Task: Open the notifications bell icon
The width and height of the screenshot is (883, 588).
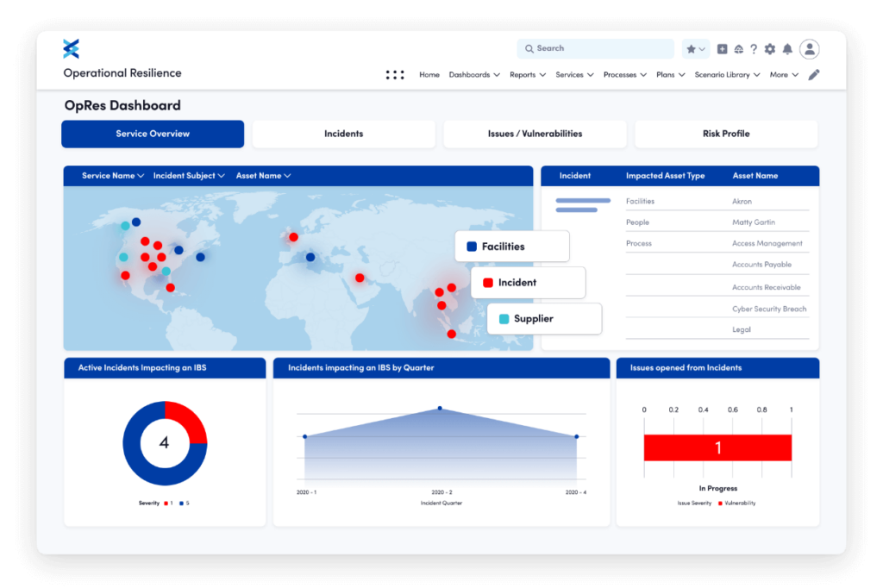Action: [x=787, y=49]
